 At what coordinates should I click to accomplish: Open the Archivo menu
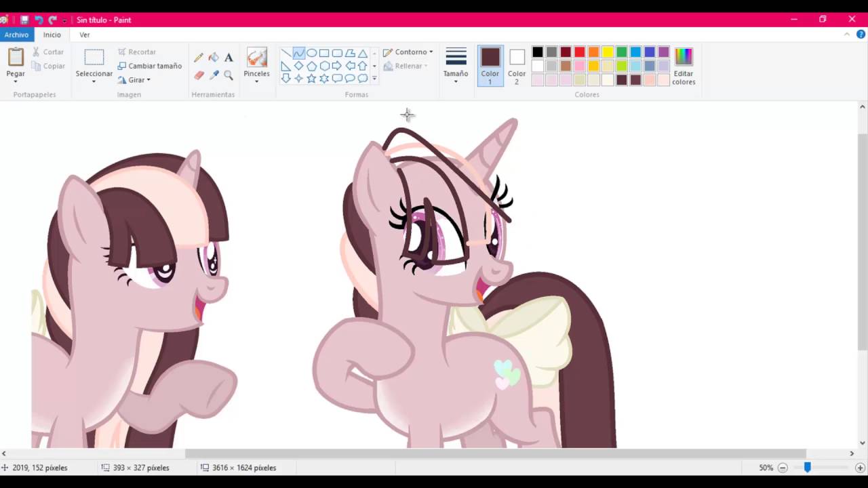pyautogui.click(x=16, y=35)
